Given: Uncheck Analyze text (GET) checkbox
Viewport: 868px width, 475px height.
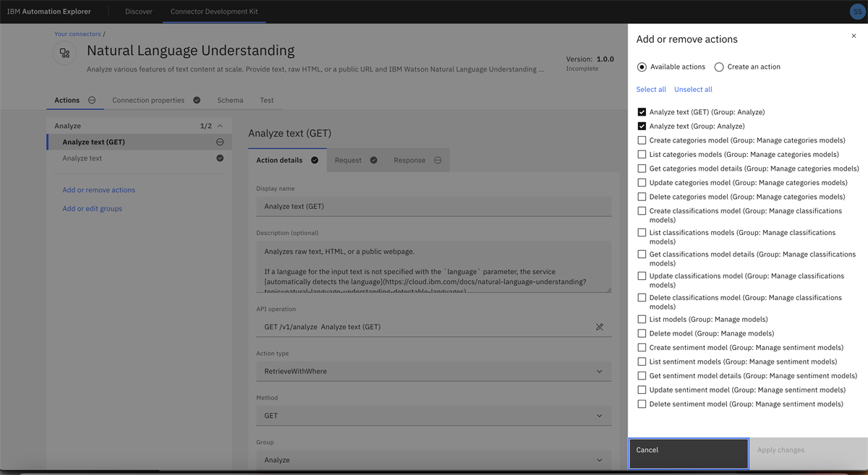Looking at the screenshot, I should [x=642, y=112].
